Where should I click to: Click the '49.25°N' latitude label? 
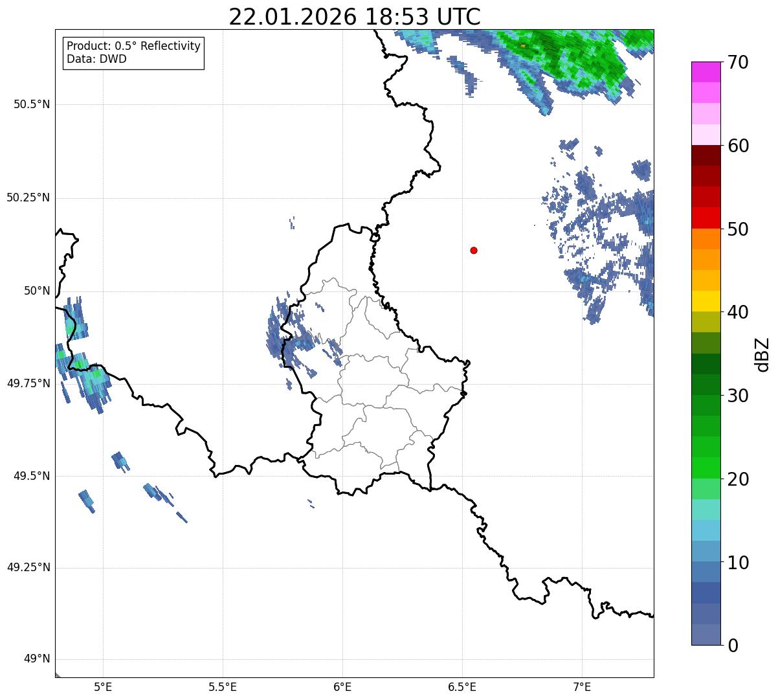click(28, 568)
